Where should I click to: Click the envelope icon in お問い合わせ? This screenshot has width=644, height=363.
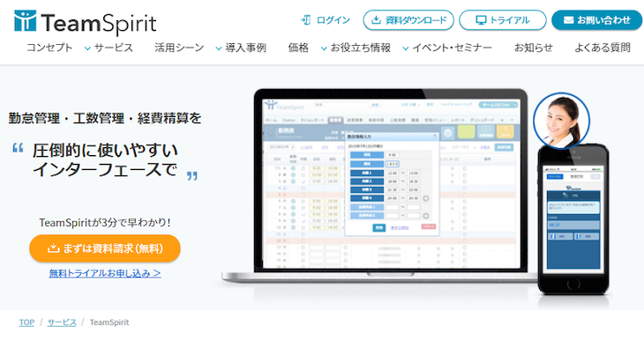[568, 20]
